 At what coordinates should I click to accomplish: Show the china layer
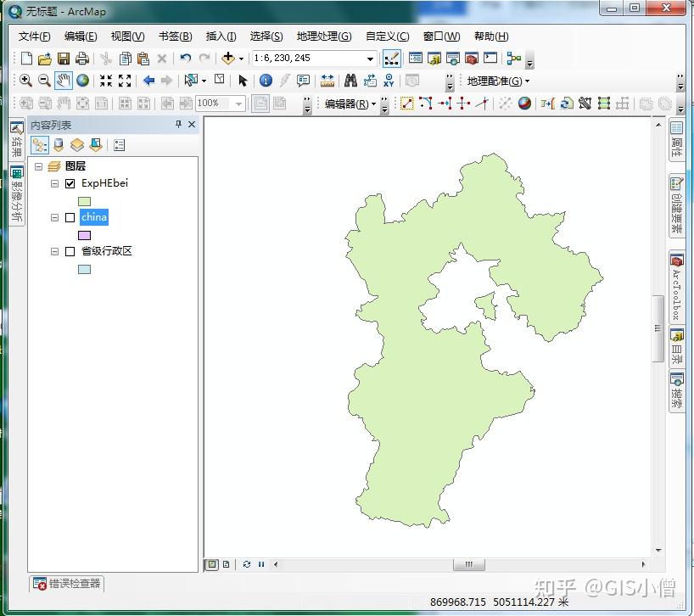(70, 217)
